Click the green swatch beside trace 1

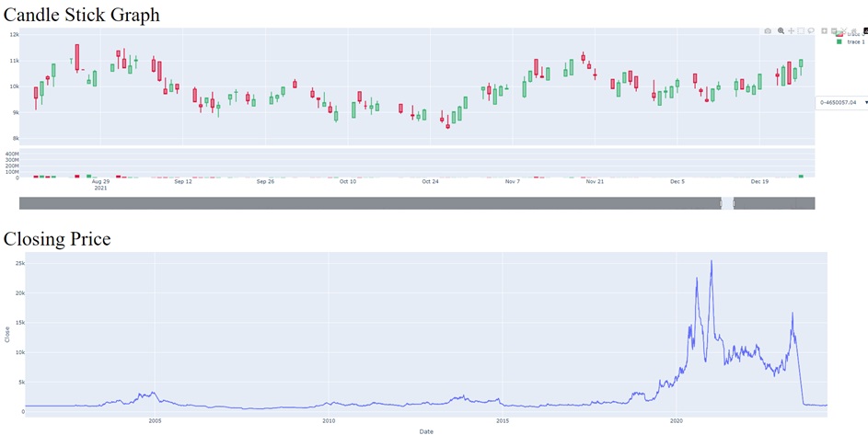pyautogui.click(x=839, y=42)
